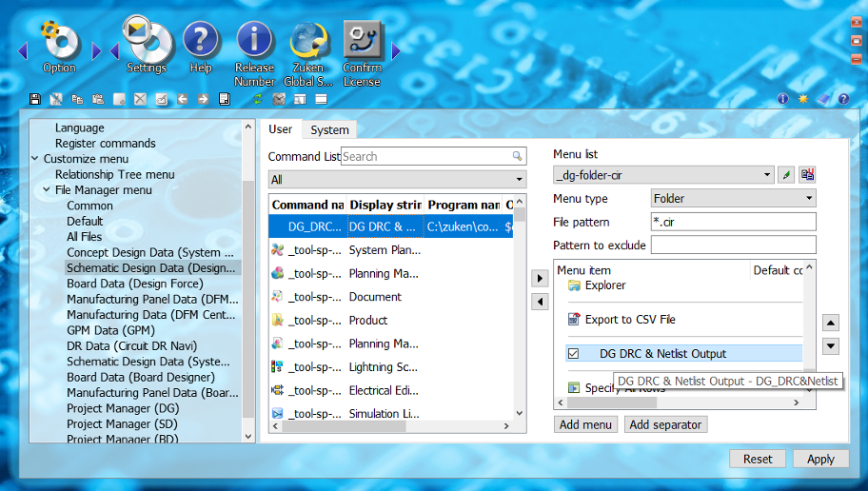Open Release Number info icon
Image resolution: width=868 pixels, height=491 pixels.
pos(254,43)
